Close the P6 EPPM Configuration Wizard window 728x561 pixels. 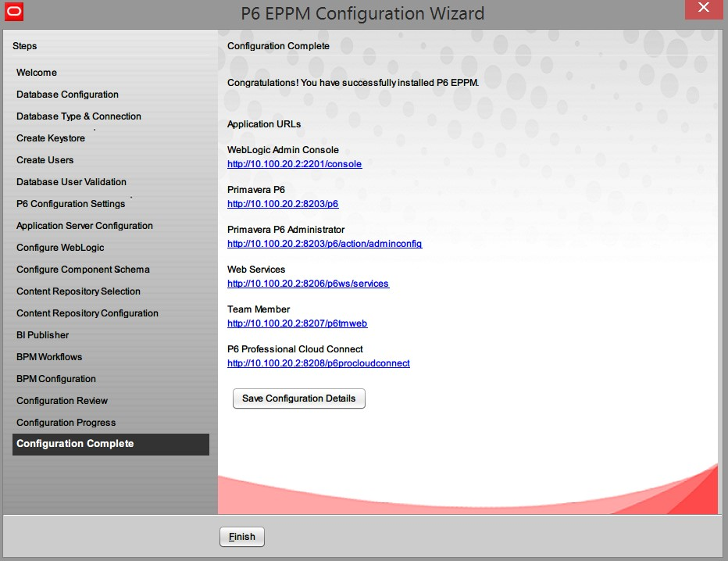pos(703,9)
